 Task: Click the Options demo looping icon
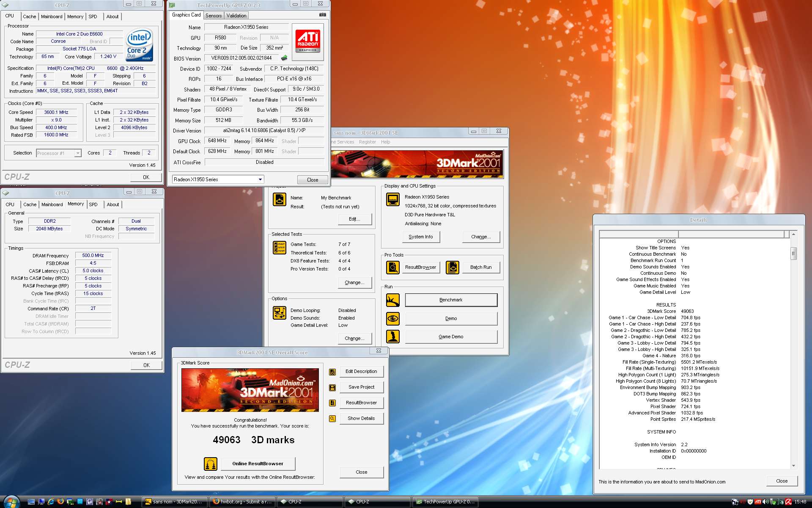(280, 313)
